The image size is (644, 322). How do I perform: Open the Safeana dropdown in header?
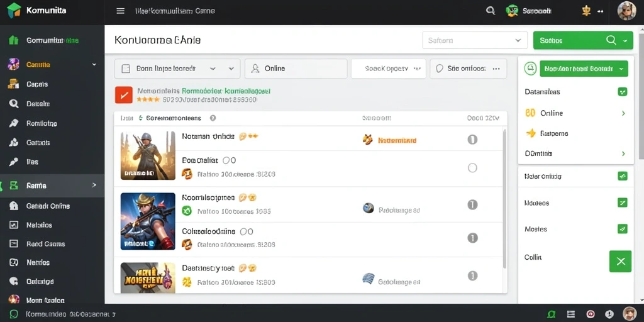click(x=475, y=40)
